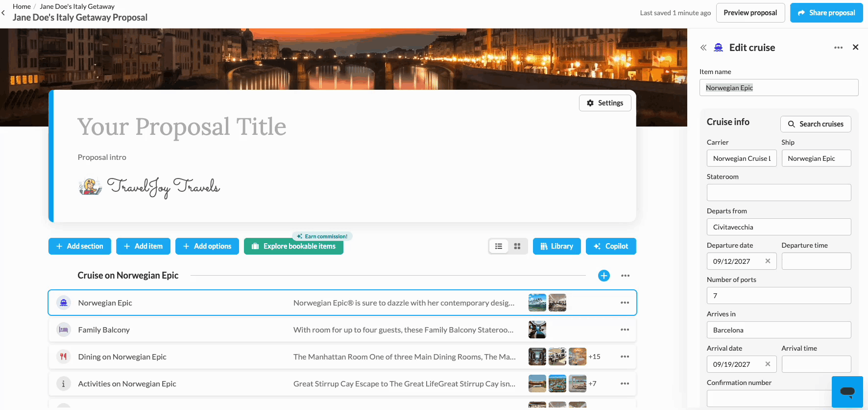
Task: Clear the Departure date value
Action: point(768,261)
